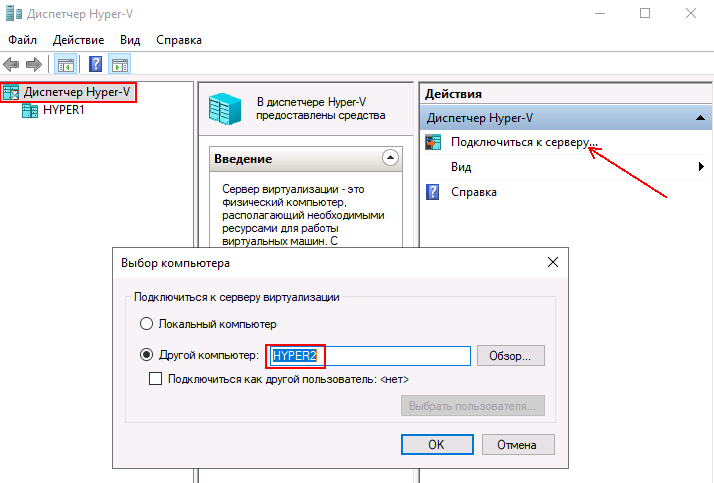Image resolution: width=714 pixels, height=483 pixels.
Task: Click the Отмена button
Action: [x=518, y=444]
